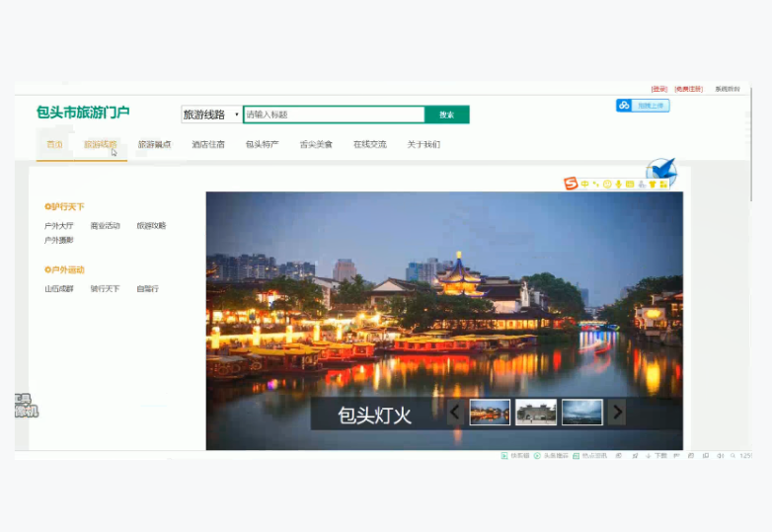
Task: Open the emoji smiley on the Sogou toolbar
Action: pos(607,184)
